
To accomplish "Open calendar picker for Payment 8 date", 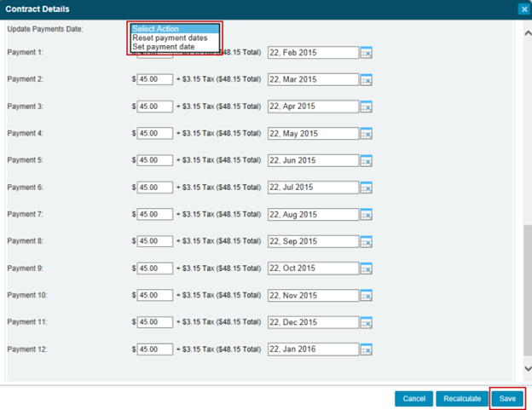I will coord(367,241).
